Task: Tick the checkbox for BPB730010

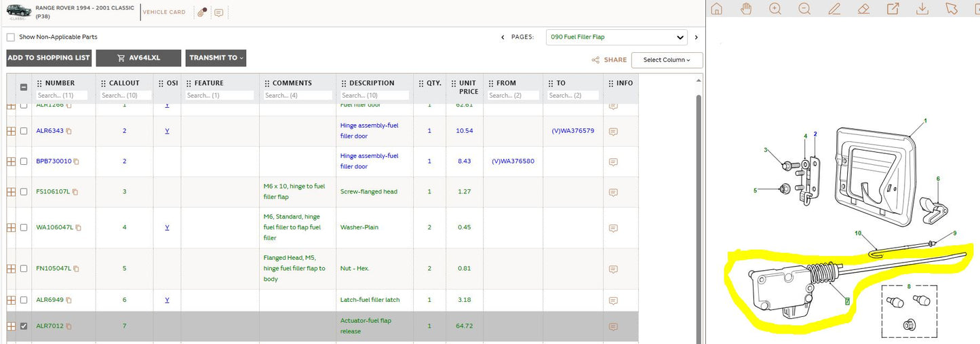Action: [x=24, y=161]
